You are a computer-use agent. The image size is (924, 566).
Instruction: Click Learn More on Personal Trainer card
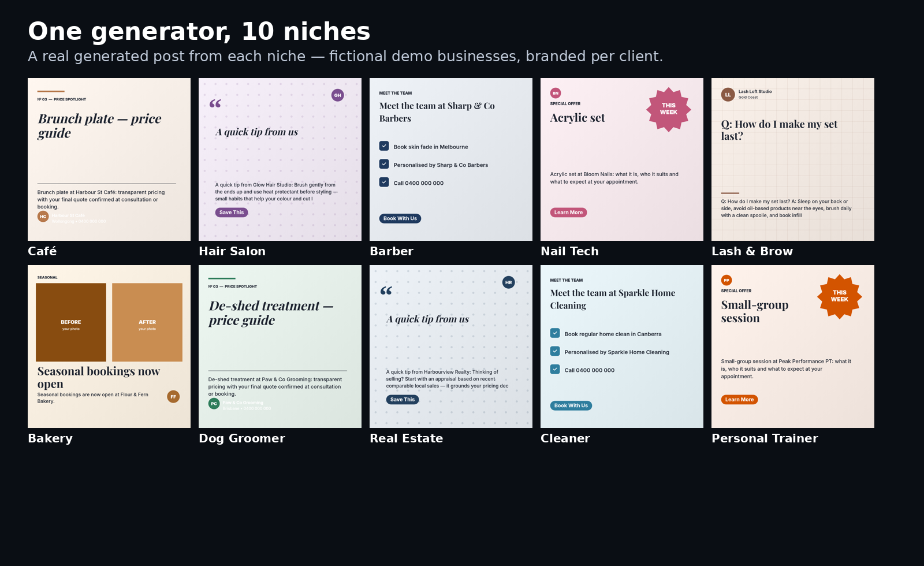click(x=740, y=400)
